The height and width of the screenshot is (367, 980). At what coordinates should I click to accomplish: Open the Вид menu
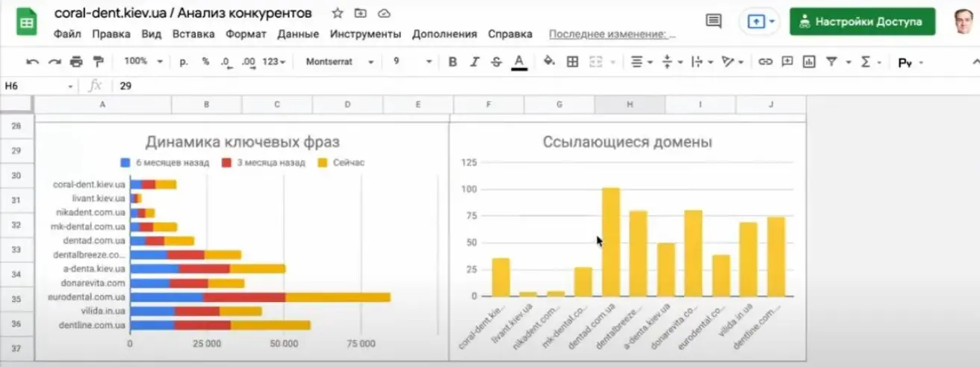click(x=151, y=34)
